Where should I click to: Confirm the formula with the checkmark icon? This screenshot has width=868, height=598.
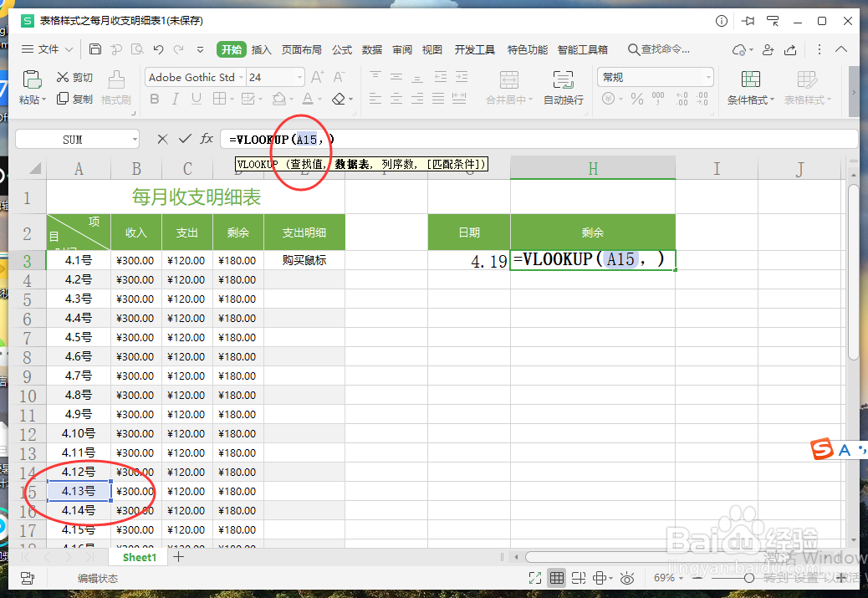(x=184, y=138)
